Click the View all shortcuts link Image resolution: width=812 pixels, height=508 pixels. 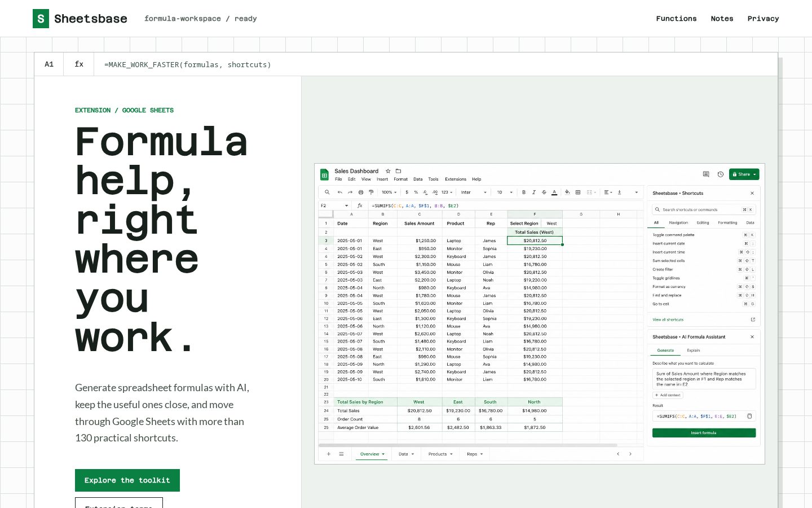668,319
